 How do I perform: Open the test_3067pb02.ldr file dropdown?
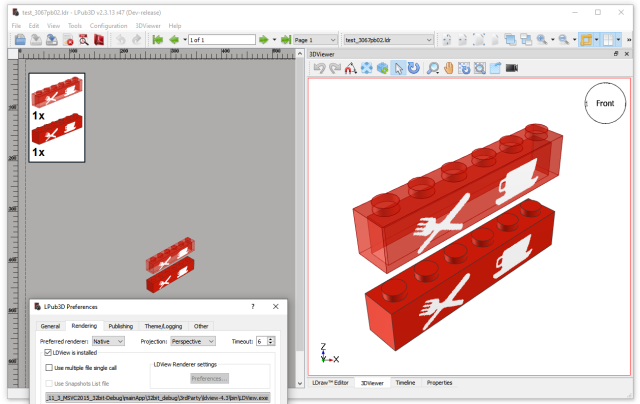point(388,40)
